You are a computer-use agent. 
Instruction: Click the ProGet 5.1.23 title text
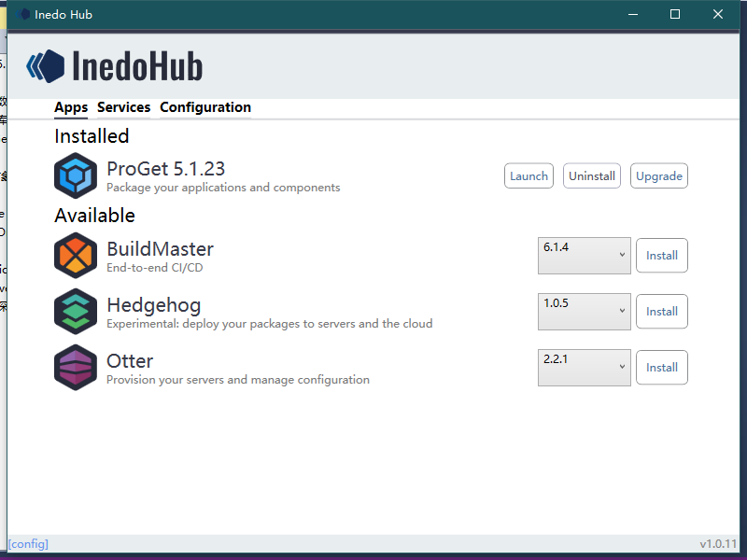[x=166, y=169]
